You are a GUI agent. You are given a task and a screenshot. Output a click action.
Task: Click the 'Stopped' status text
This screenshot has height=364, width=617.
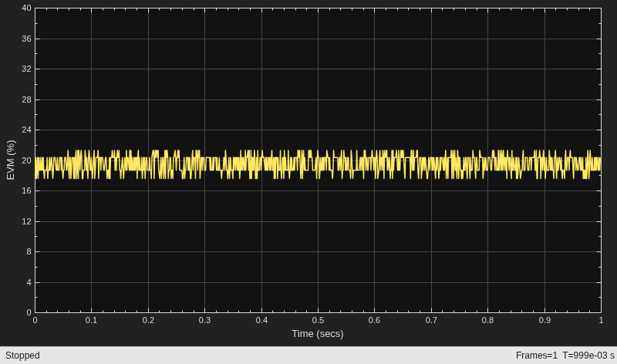[22, 356]
